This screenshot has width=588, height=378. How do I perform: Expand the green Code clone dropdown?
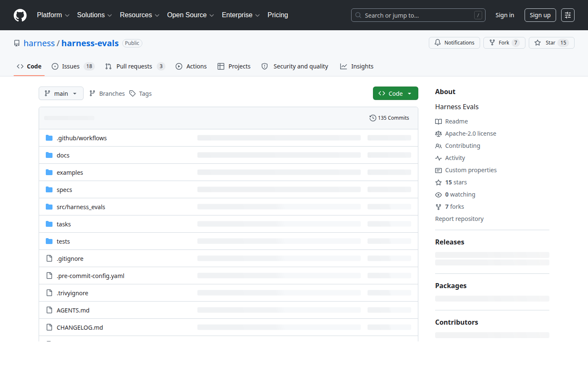tap(396, 93)
